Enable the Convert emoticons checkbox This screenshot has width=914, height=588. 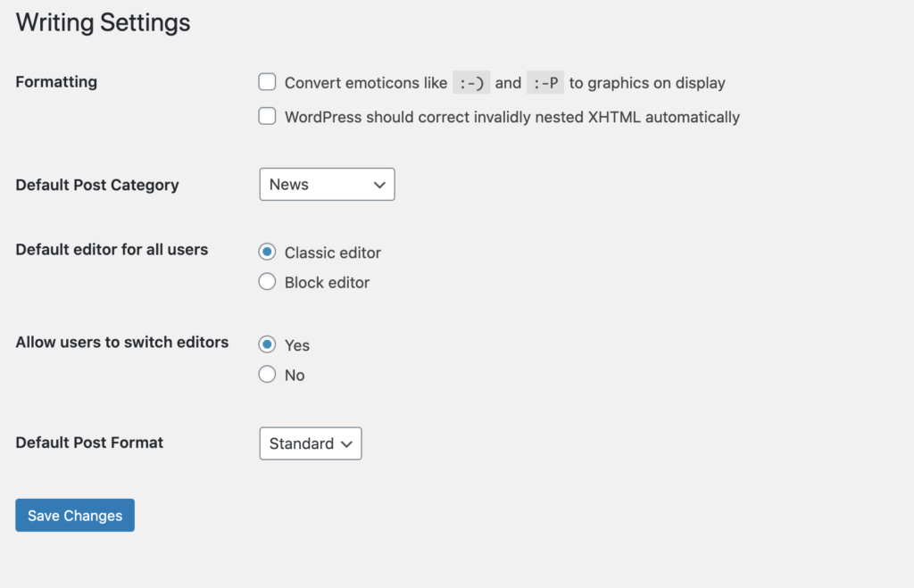click(267, 82)
